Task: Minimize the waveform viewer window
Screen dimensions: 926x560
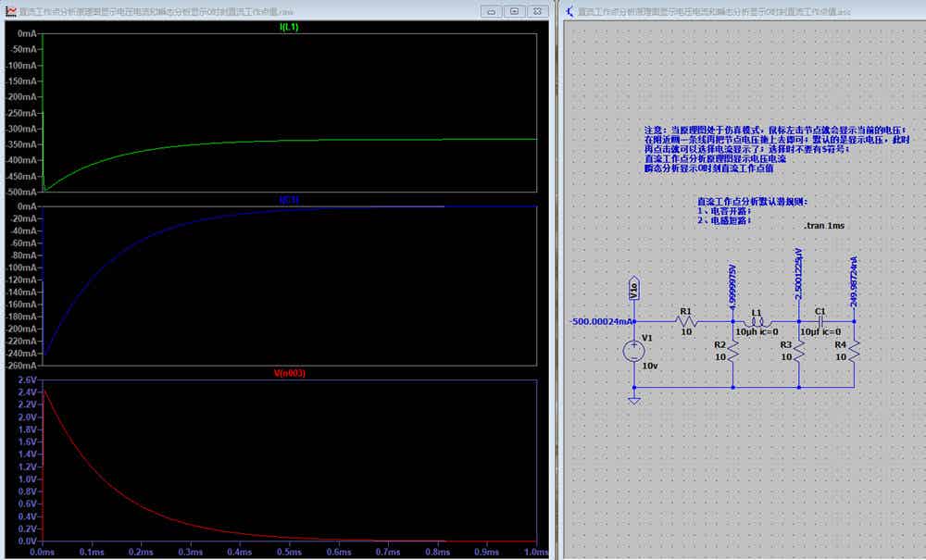Action: [492, 11]
